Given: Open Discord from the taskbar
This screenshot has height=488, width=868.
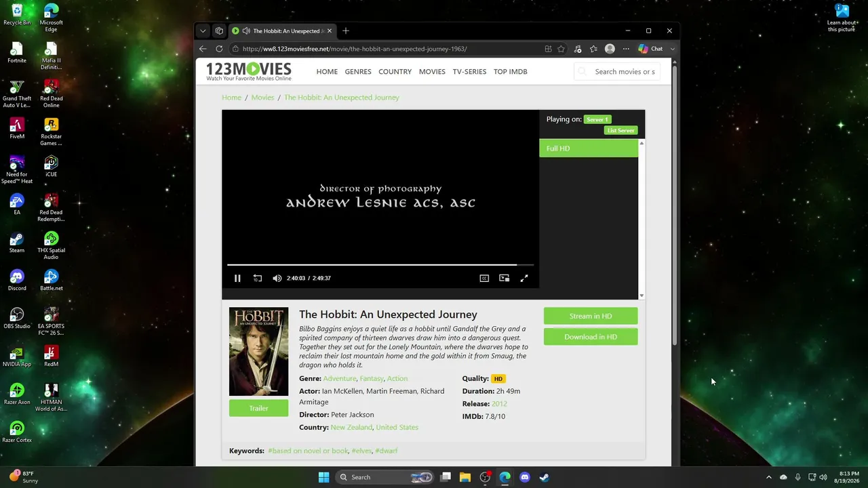Looking at the screenshot, I should click(524, 477).
